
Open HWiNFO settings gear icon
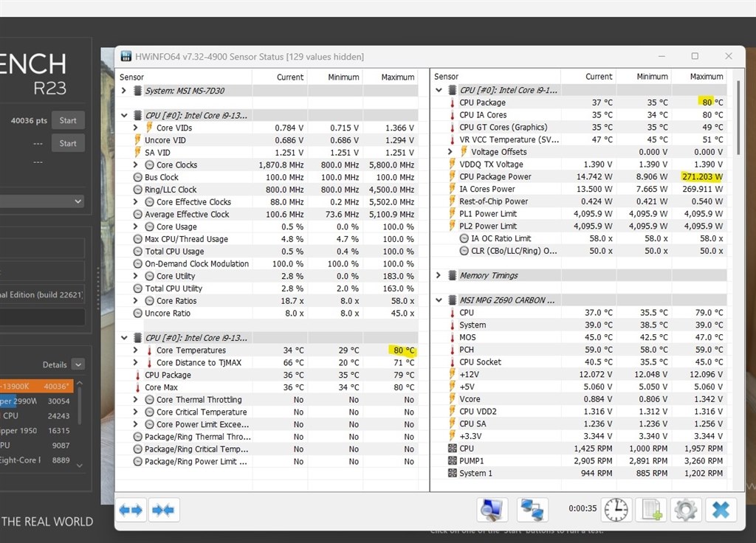tap(686, 510)
